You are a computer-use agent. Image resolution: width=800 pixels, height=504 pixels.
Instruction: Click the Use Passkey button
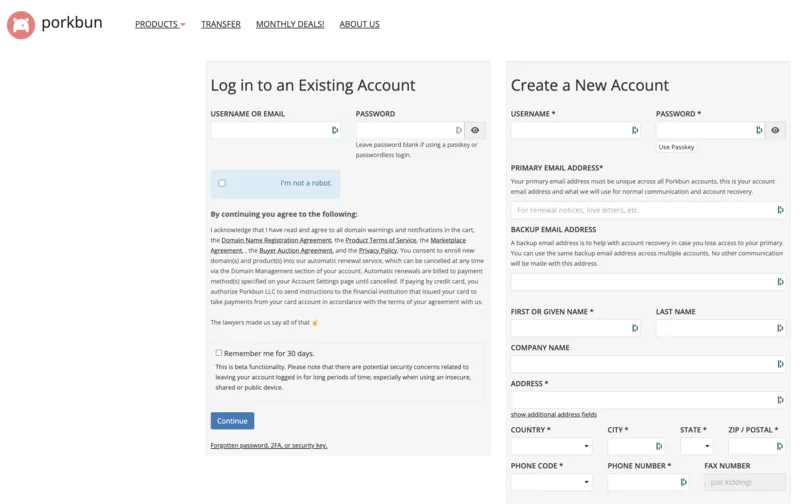click(676, 147)
